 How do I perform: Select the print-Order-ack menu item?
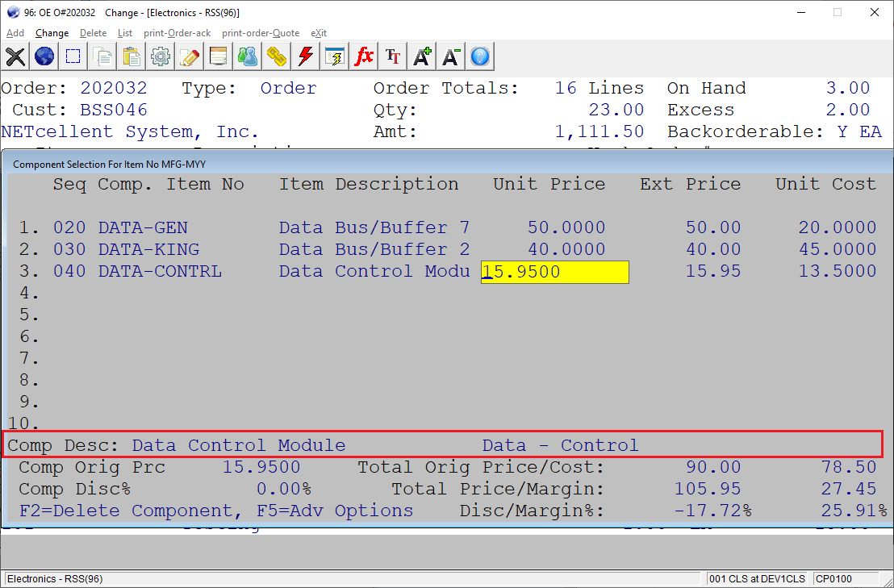click(x=178, y=33)
